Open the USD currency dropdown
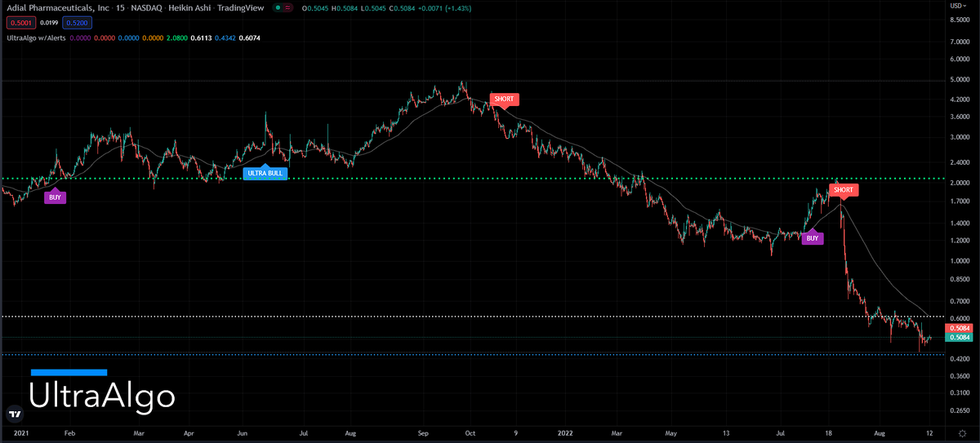The width and height of the screenshot is (980, 443). (x=957, y=5)
